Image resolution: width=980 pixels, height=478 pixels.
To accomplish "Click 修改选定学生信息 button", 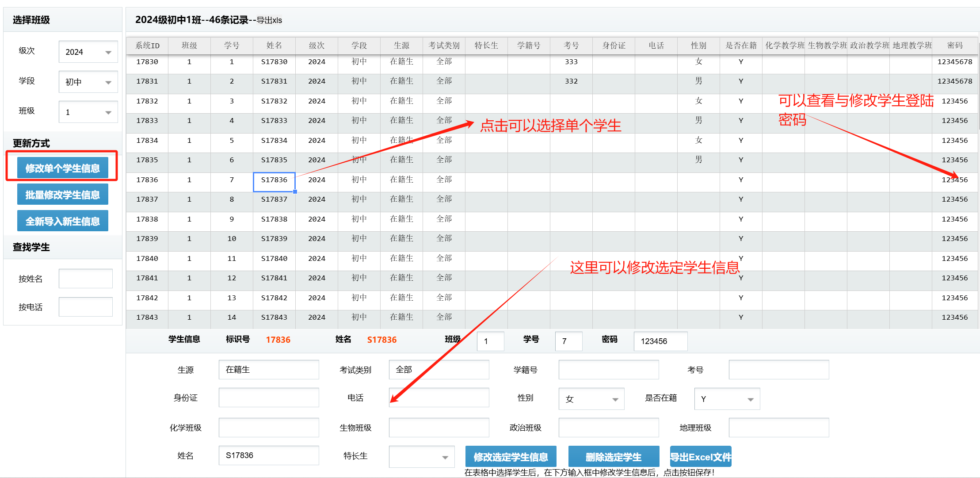I will [x=511, y=457].
